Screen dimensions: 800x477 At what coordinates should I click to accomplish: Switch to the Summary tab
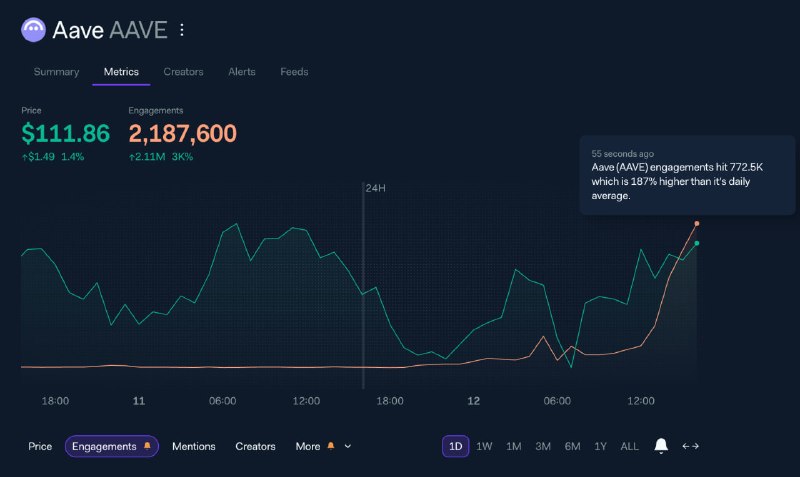[x=56, y=72]
